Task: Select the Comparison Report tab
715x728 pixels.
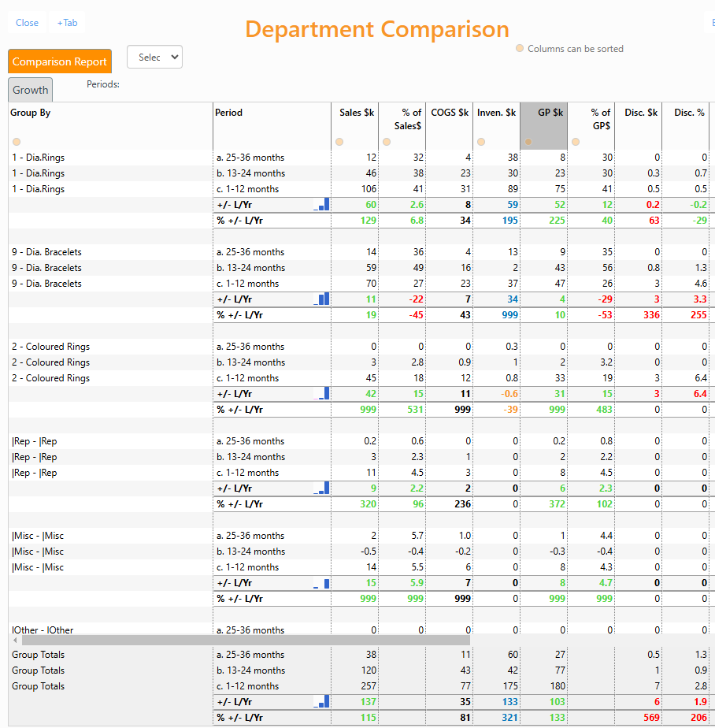Action: coord(60,61)
